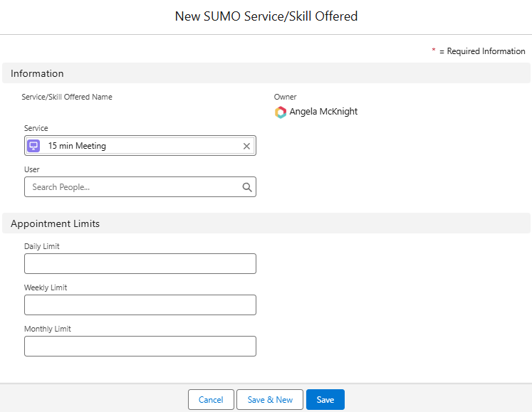This screenshot has height=412, width=532.
Task: Click the Daily Limit field label
Action: [x=42, y=246]
